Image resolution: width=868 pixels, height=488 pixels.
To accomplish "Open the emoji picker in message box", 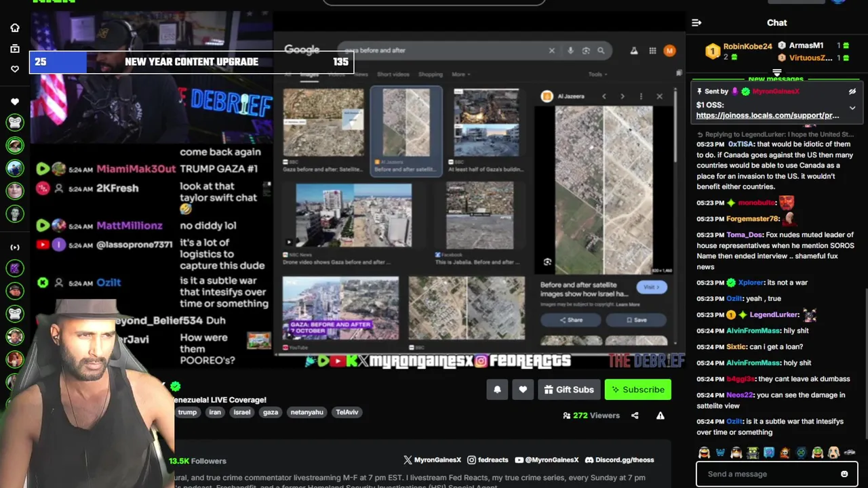I will 844,474.
